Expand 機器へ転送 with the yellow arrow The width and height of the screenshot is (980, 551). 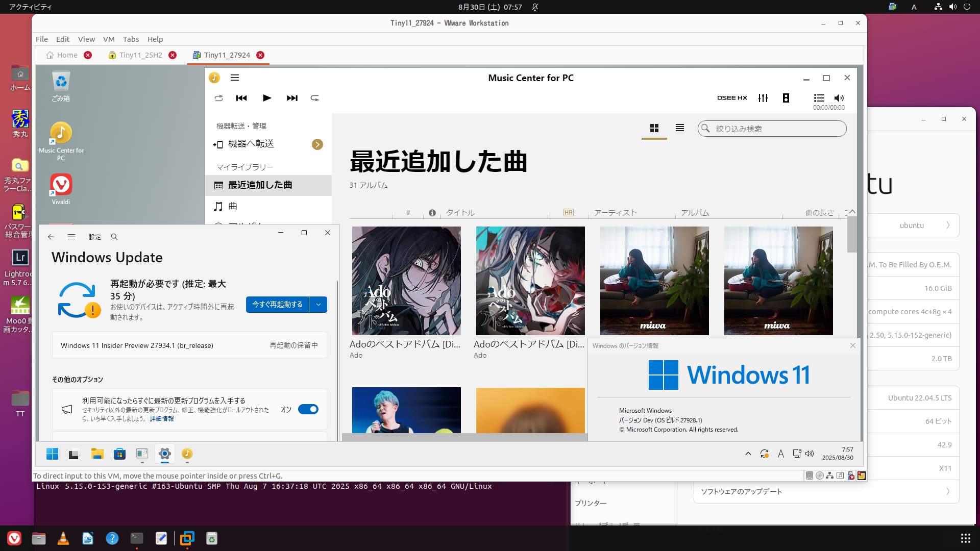click(317, 144)
